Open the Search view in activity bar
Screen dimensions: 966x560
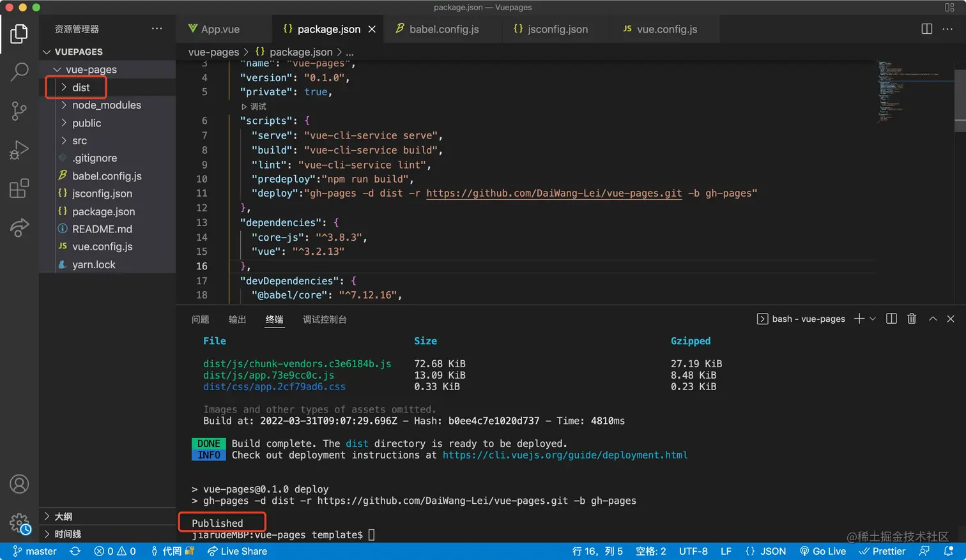click(19, 72)
